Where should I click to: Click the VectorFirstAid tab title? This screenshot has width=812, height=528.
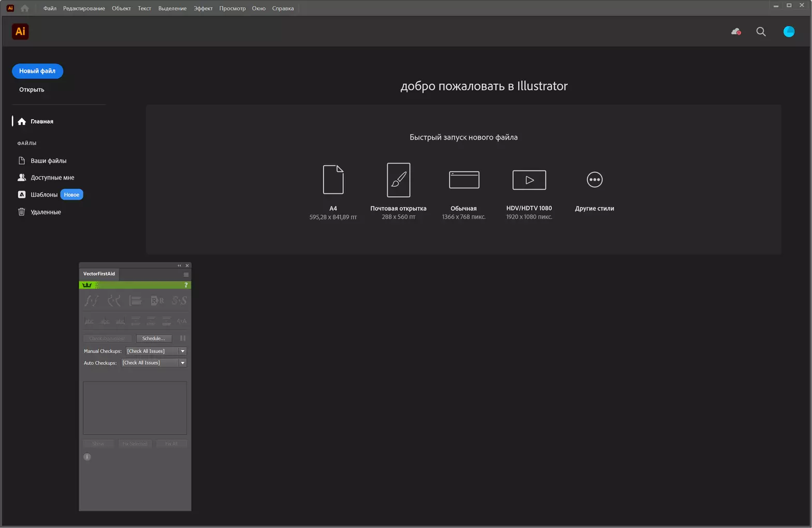tap(99, 274)
